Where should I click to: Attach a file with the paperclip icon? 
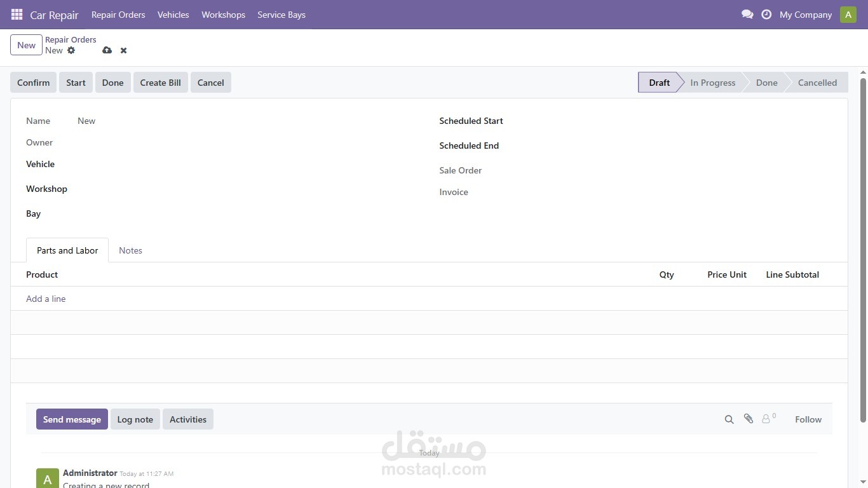click(x=748, y=419)
